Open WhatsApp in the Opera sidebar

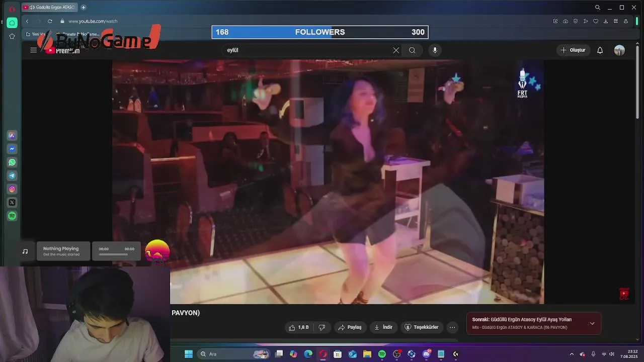[12, 162]
